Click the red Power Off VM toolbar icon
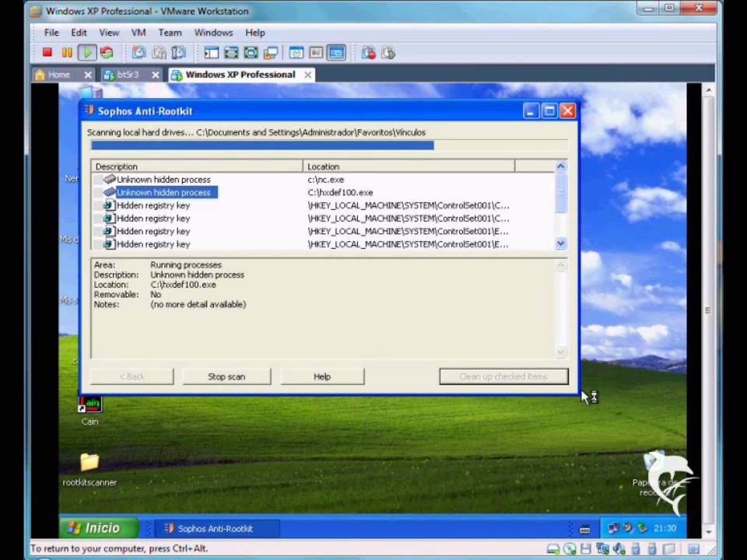Screen dimensions: 747x560 coord(47,52)
